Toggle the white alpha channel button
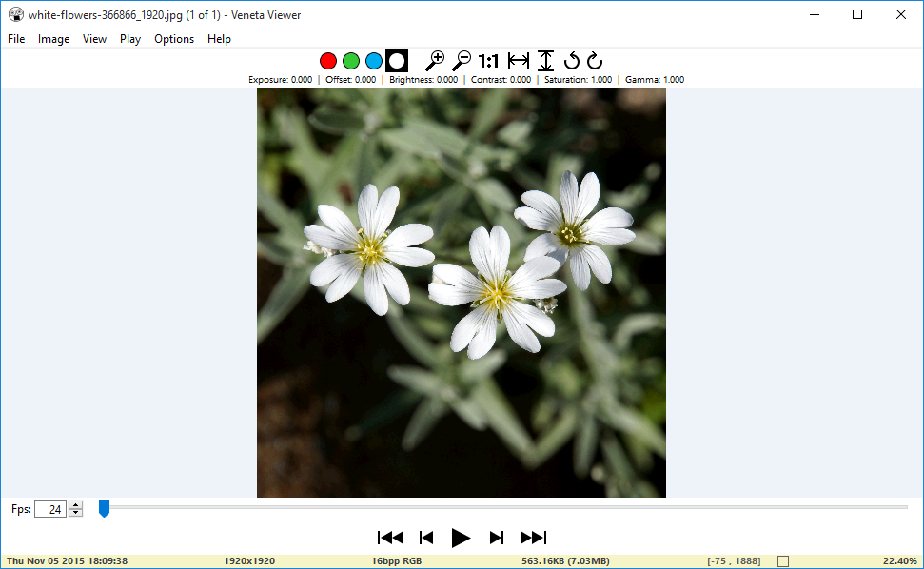The image size is (924, 569). point(397,61)
